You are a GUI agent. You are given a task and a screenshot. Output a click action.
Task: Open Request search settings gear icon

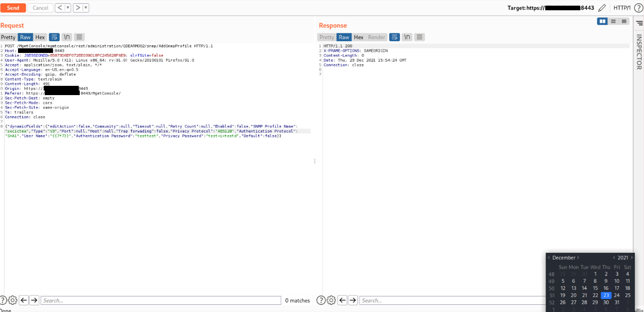pos(13,300)
